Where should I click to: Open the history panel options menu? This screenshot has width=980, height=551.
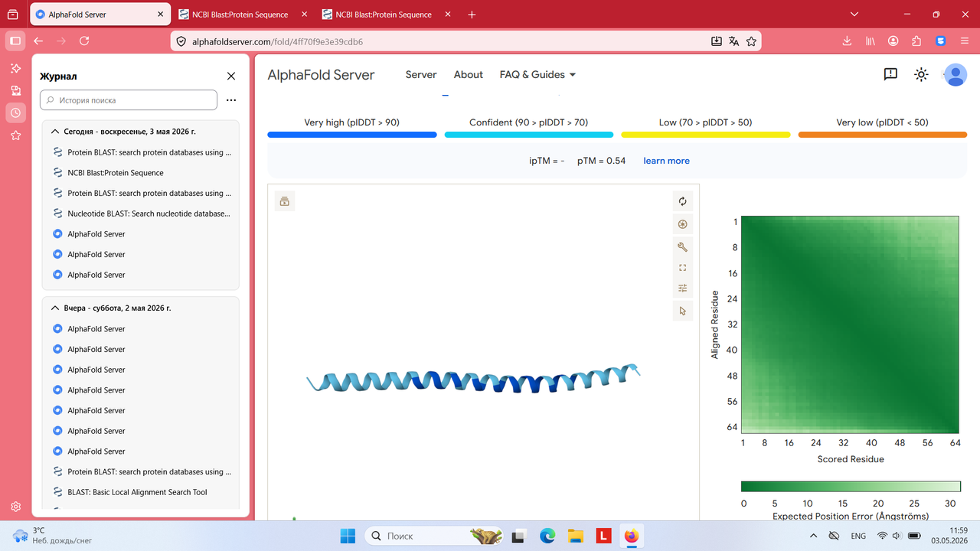(231, 100)
